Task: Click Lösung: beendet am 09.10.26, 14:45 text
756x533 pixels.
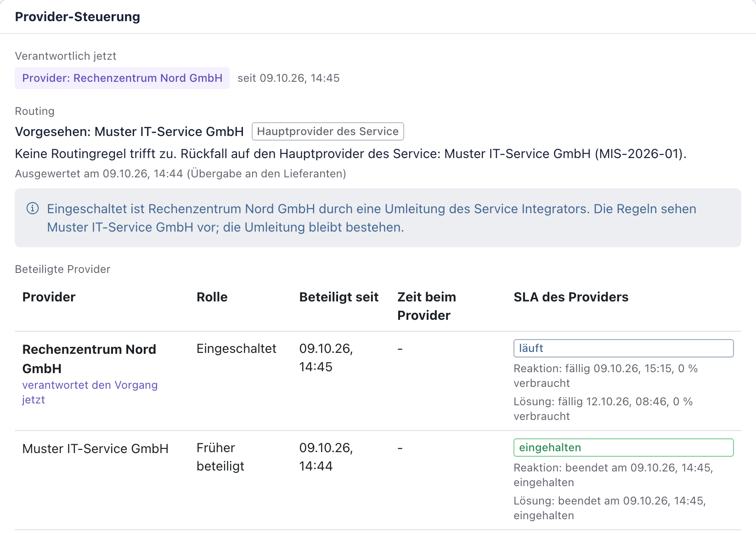Action: tap(610, 508)
